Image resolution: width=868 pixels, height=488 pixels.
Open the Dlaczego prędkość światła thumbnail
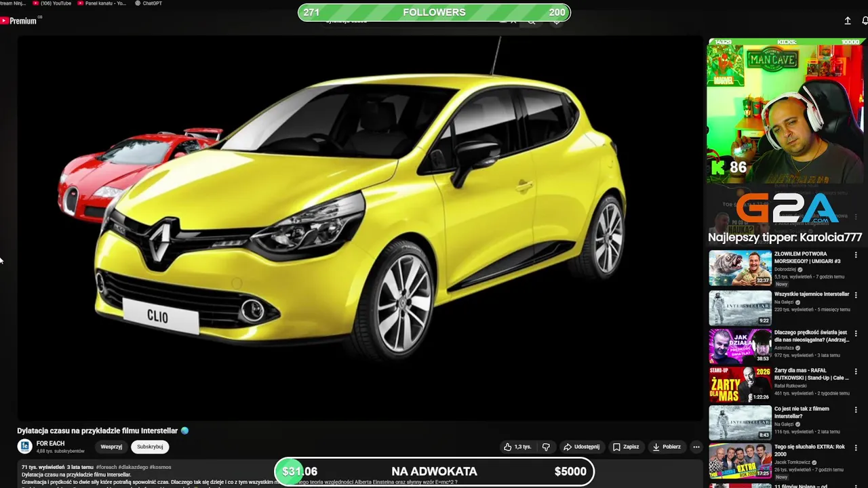coord(740,346)
